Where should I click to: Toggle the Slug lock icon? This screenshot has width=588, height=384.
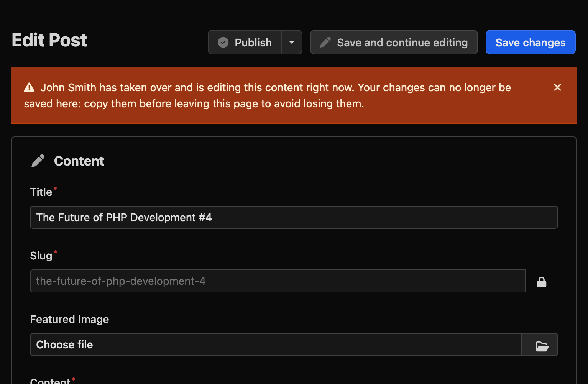tap(542, 282)
